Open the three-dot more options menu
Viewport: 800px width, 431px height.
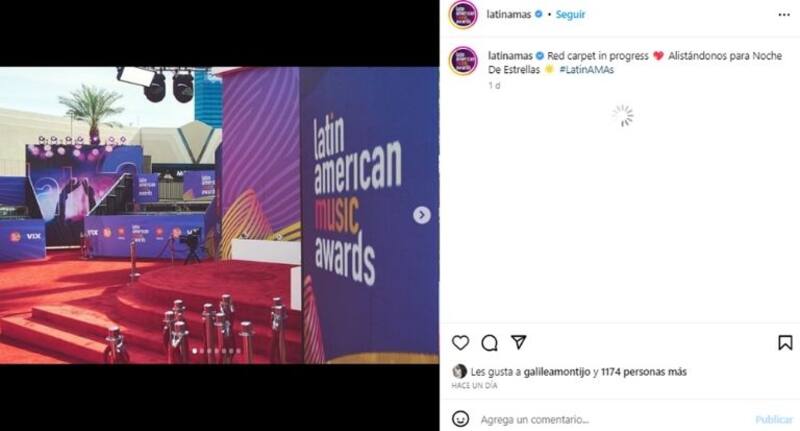[784, 15]
